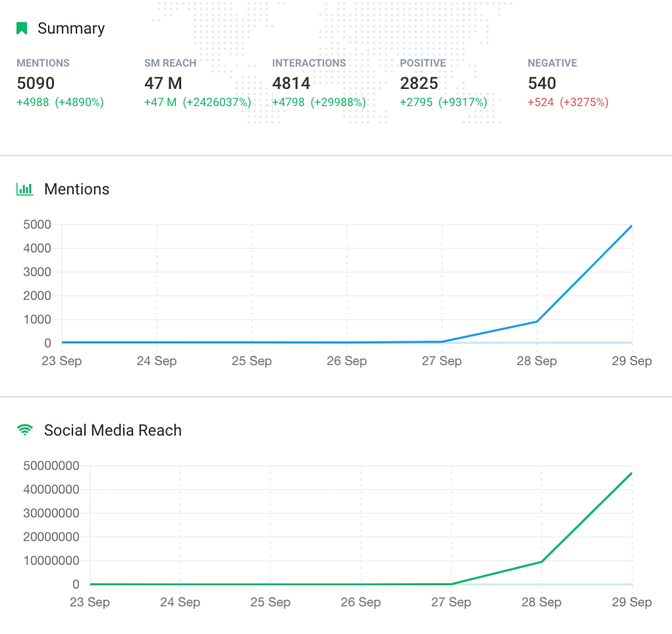Click the interactions value 4814
672x634 pixels.
[x=291, y=83]
